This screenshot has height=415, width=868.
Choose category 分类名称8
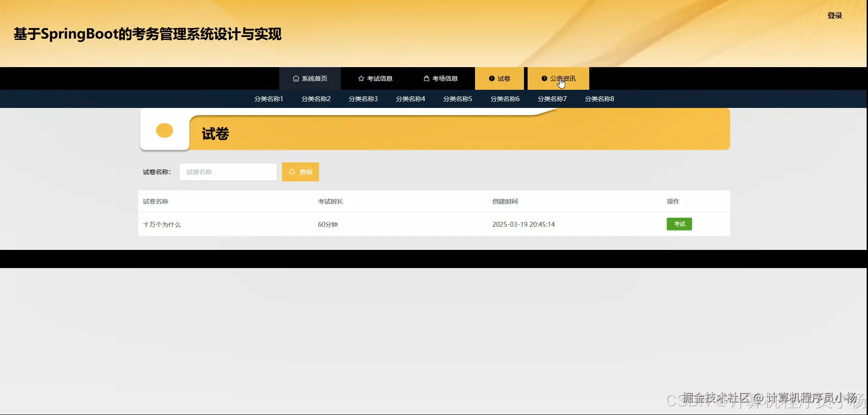[x=600, y=99]
